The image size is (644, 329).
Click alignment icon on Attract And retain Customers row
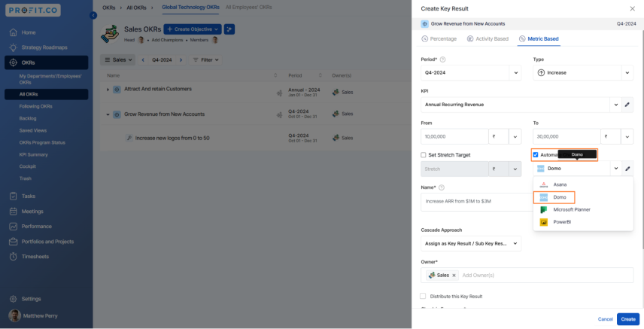pos(279,93)
